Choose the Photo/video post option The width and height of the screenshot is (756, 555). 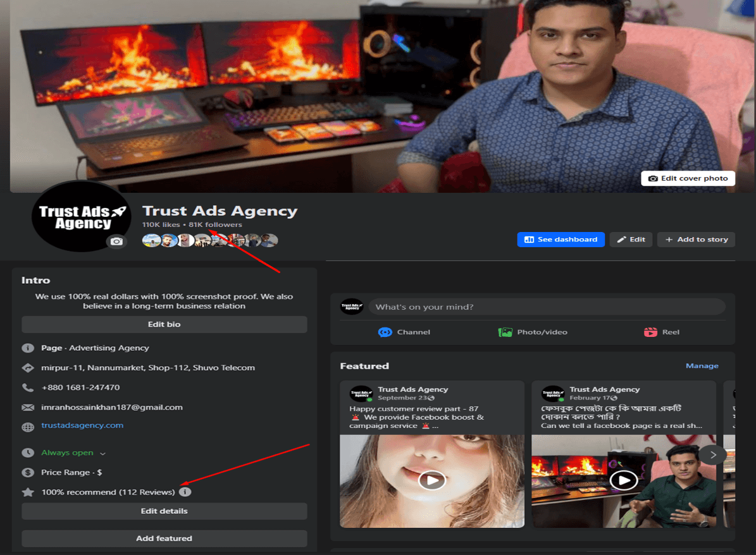[x=533, y=332]
